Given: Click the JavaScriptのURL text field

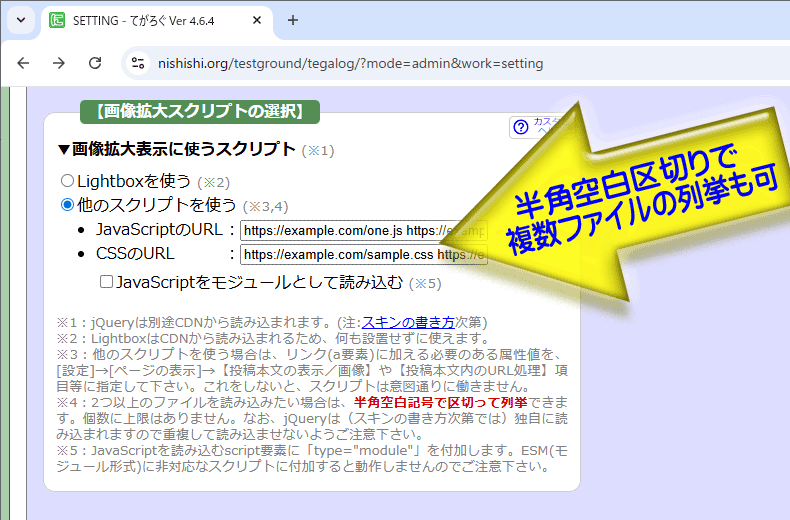Looking at the screenshot, I should pos(340,230).
